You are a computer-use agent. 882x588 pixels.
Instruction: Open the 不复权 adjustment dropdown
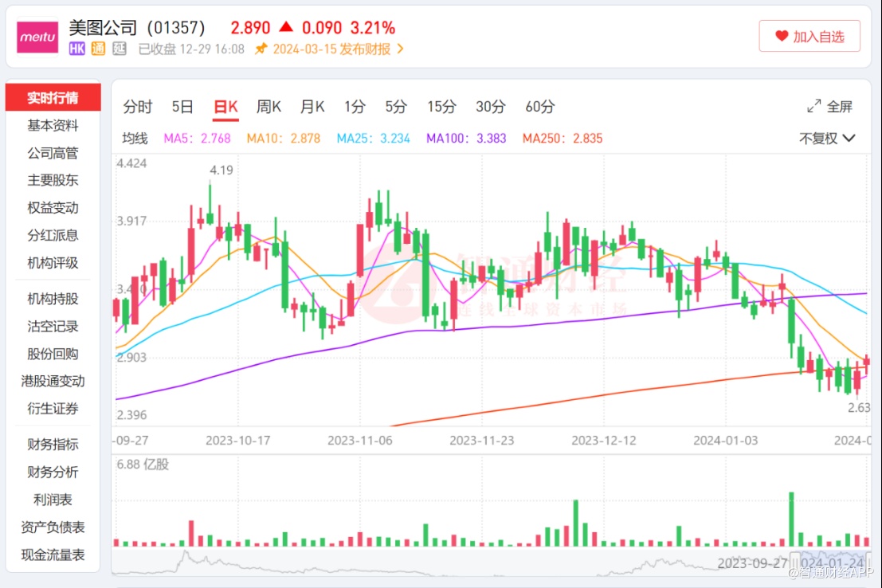coord(827,138)
